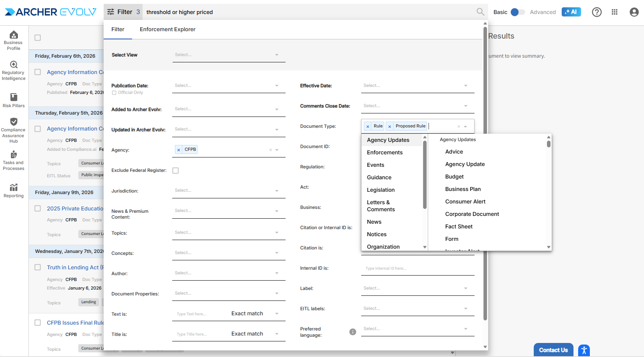Go to Risk Pillars section
Viewport: 644px width, 357px height.
pos(14,100)
